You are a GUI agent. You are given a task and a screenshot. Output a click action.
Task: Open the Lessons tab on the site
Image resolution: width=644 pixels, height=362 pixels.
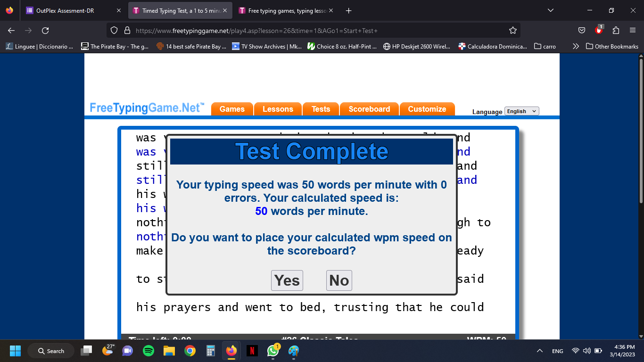pos(278,109)
